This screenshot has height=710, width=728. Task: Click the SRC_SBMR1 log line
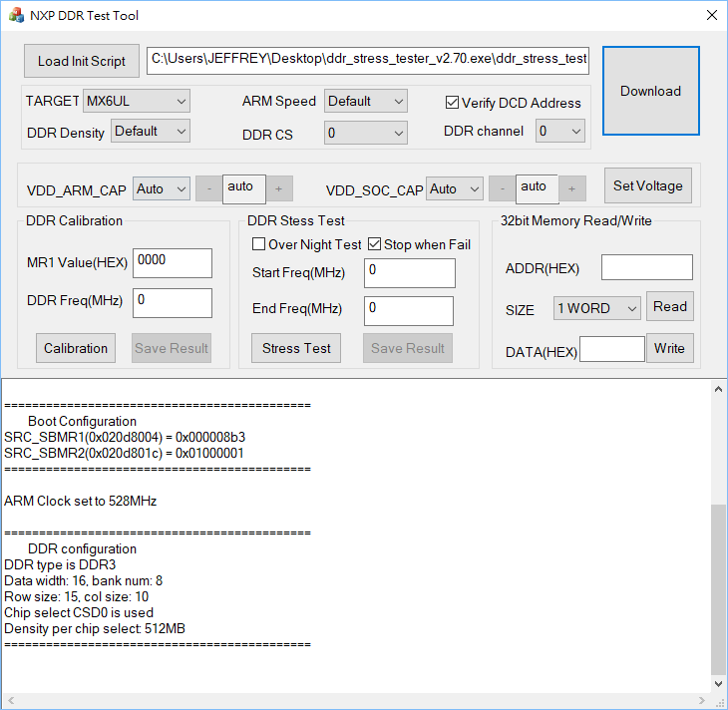point(125,437)
